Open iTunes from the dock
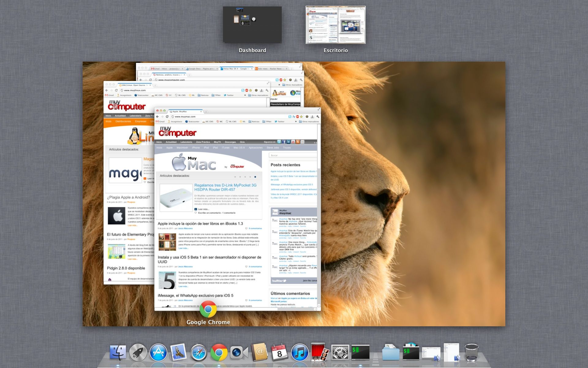The image size is (588, 368). pyautogui.click(x=299, y=353)
